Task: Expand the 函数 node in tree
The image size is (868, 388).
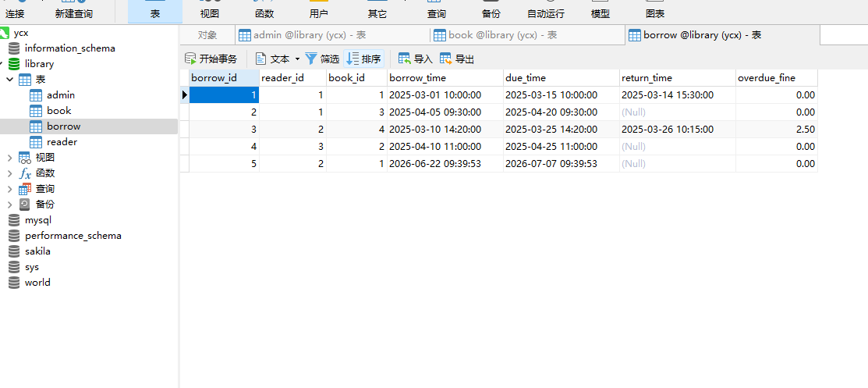Action: (x=9, y=173)
